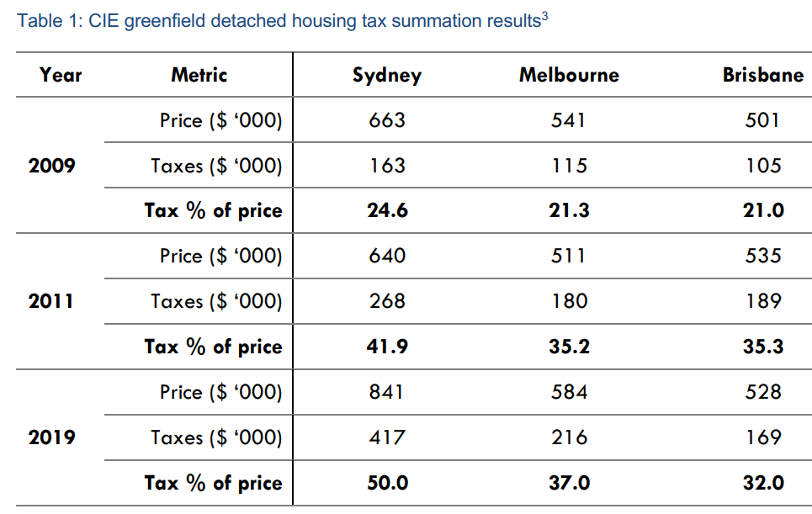Click the Brisbane column header
This screenshot has width=812, height=514.
click(x=763, y=76)
